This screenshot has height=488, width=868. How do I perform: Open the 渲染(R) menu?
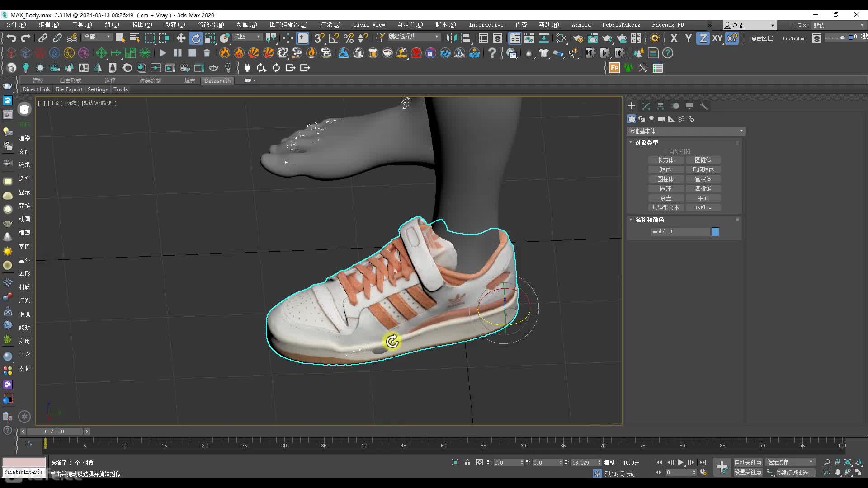330,25
